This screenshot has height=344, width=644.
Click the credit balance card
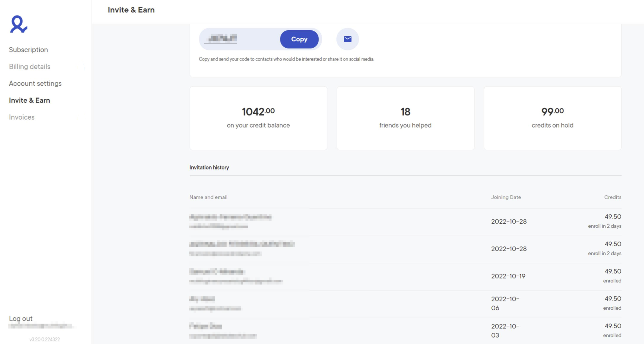coord(258,118)
